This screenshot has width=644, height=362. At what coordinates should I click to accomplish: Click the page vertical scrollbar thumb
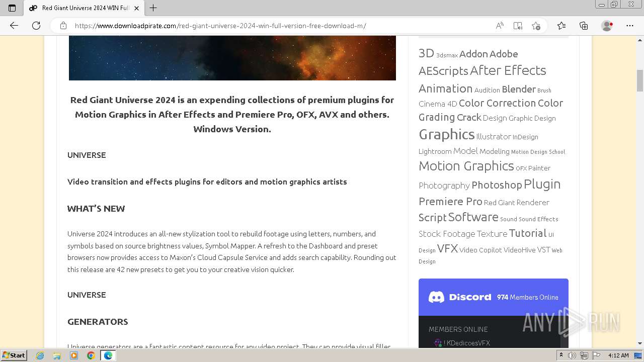(x=640, y=80)
